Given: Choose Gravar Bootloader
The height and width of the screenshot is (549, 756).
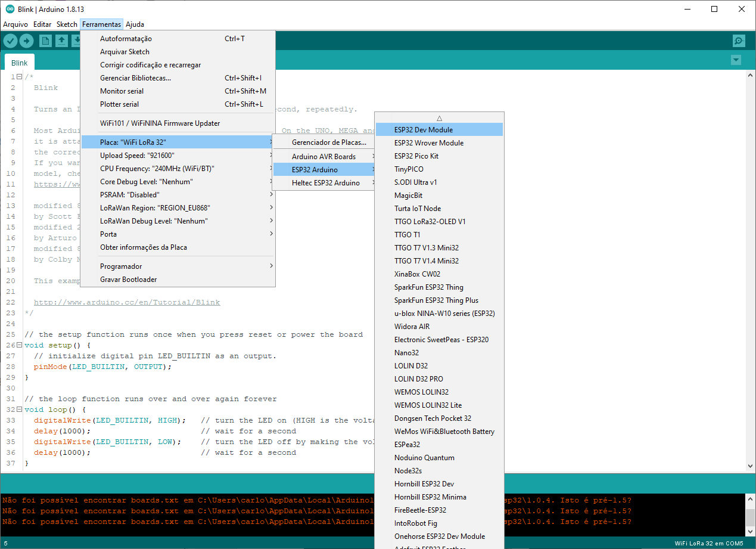Looking at the screenshot, I should coord(178,280).
